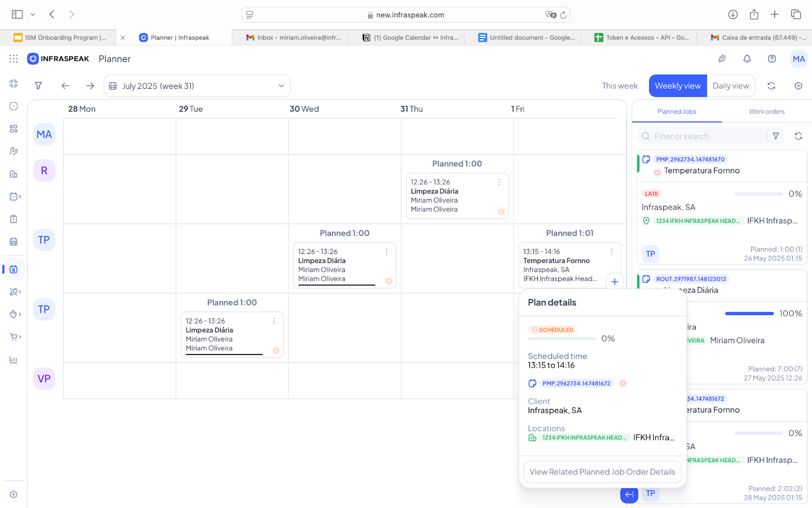Go to previous week arrow

tap(65, 86)
